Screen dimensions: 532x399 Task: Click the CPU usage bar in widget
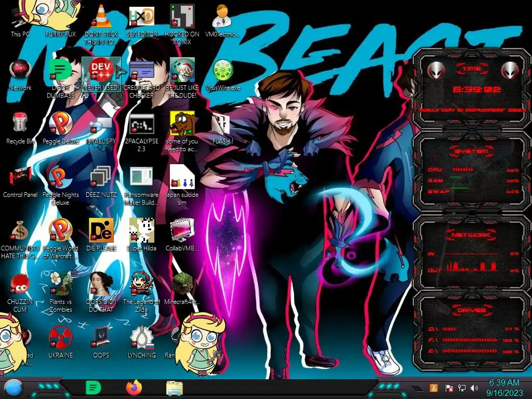463,170
